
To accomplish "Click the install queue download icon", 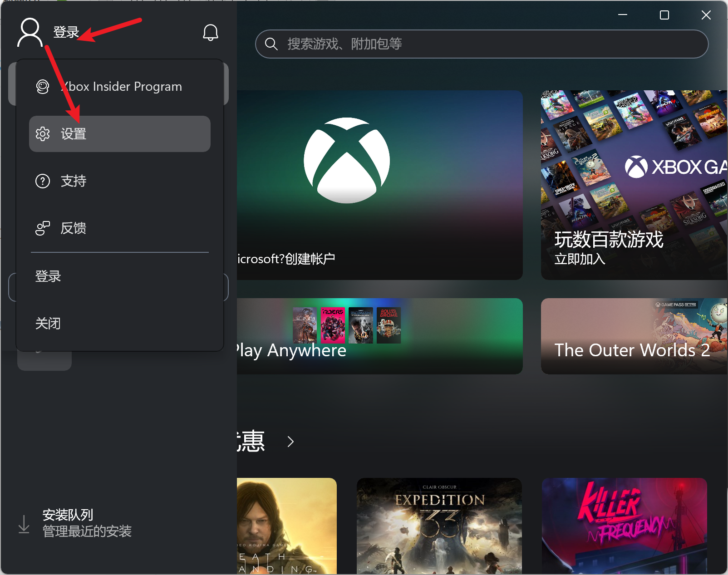I will pyautogui.click(x=24, y=524).
